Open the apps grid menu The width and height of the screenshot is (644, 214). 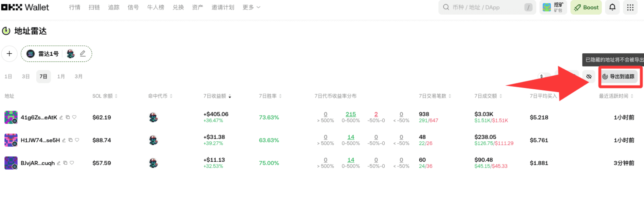(630, 7)
